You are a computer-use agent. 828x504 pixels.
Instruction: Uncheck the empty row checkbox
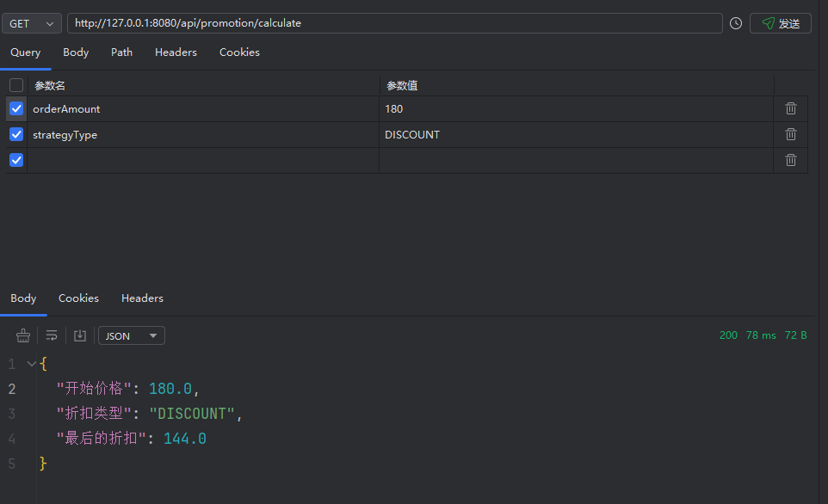tap(16, 160)
